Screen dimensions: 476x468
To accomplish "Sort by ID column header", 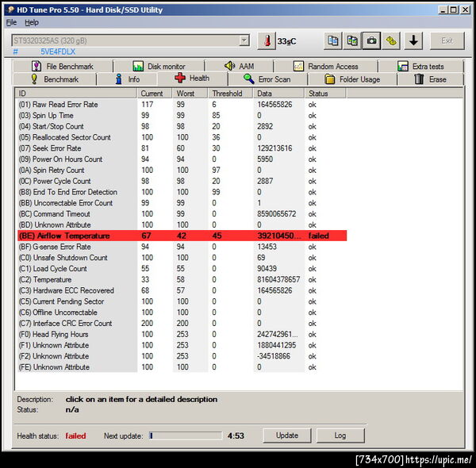I will (x=76, y=94).
